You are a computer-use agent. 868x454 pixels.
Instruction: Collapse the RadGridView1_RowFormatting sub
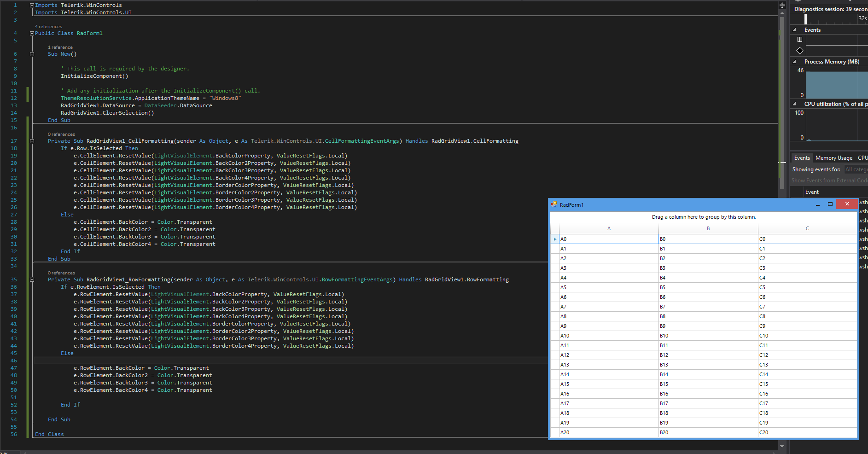pos(32,279)
